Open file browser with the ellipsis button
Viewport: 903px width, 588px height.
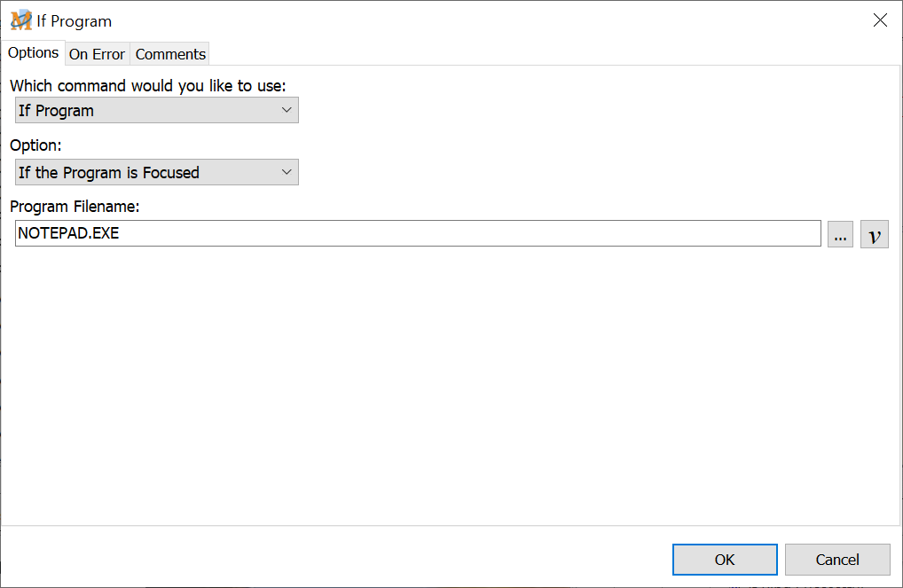[x=840, y=235]
